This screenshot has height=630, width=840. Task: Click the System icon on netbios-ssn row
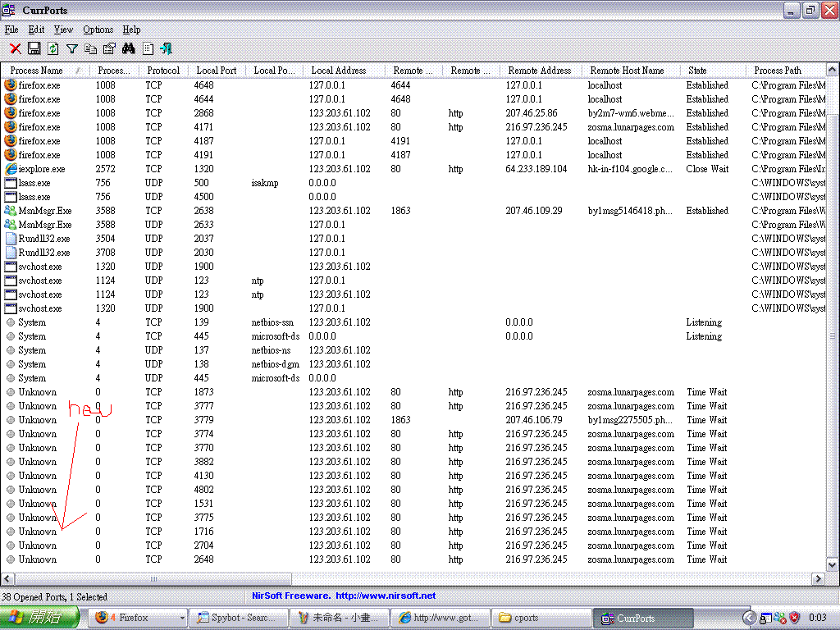10,322
